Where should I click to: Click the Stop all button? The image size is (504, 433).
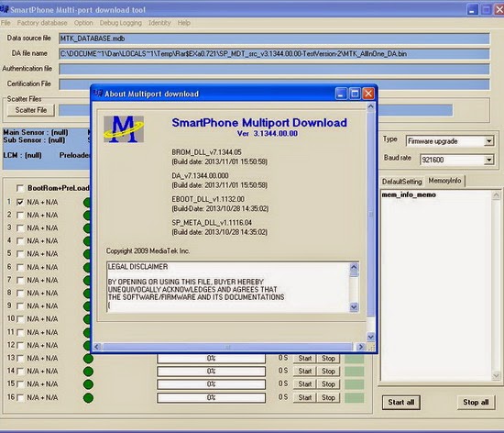tap(476, 403)
